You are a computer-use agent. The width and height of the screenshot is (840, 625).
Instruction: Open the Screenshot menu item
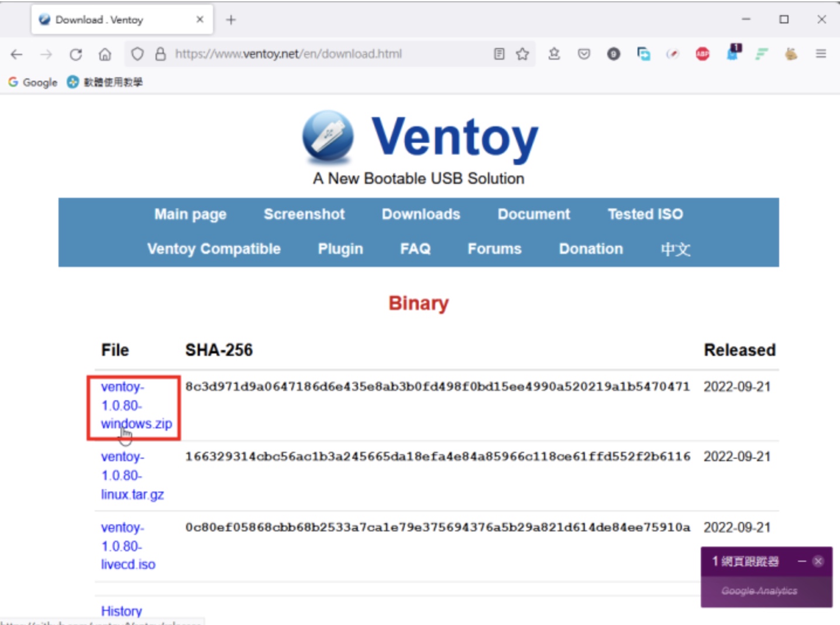tap(304, 214)
